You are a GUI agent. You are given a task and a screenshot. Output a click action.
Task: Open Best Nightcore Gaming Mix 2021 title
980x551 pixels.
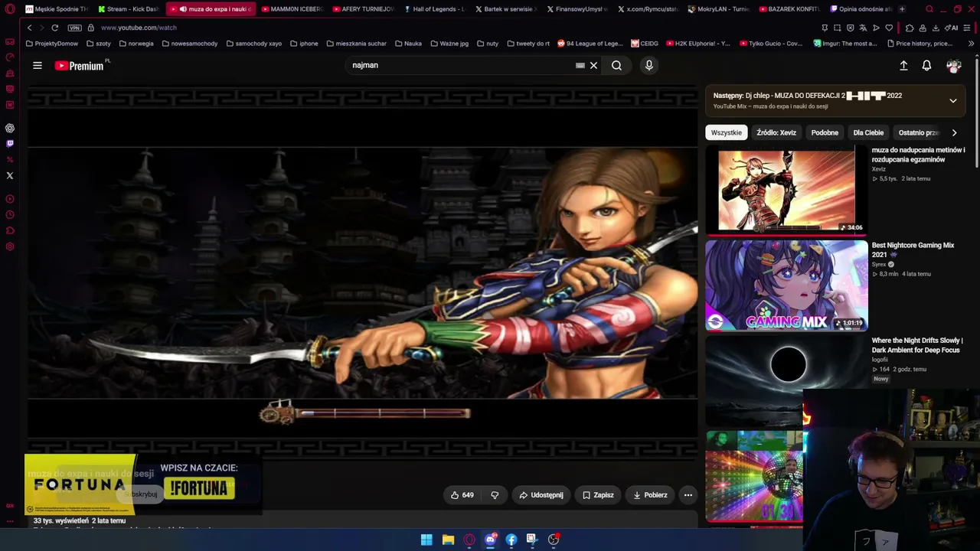(x=913, y=249)
